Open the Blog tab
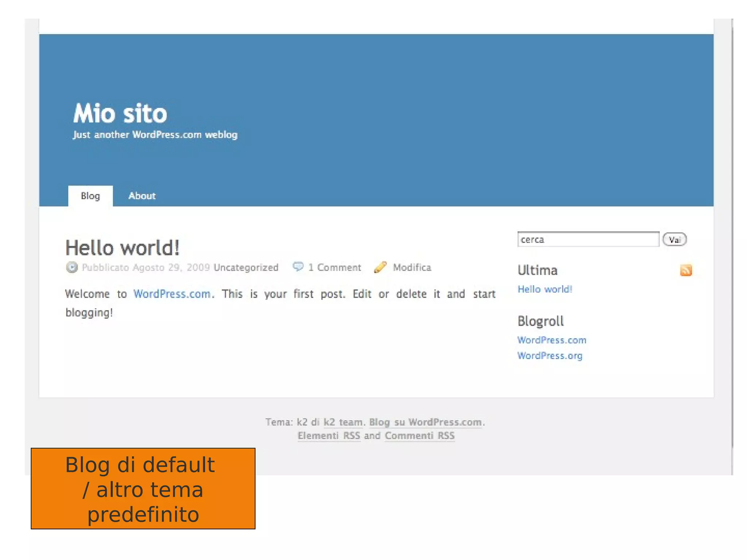Viewport: 747px width, 560px height. pos(90,196)
